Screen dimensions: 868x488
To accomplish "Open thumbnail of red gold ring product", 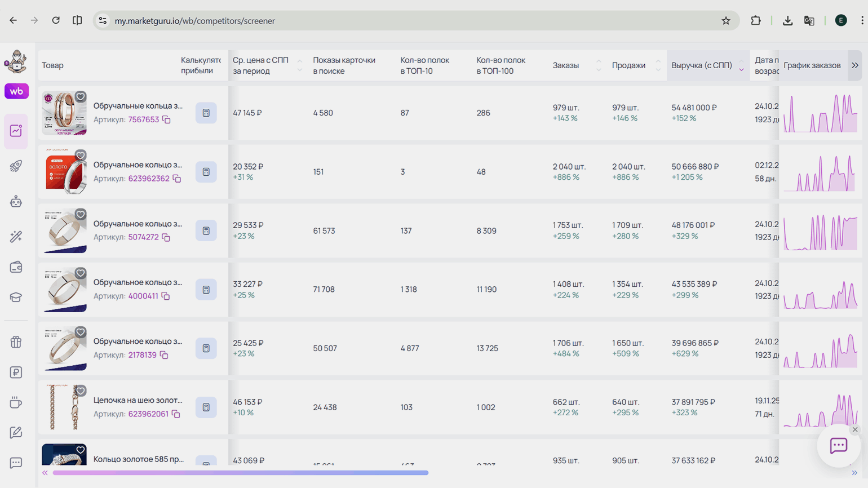I will (64, 172).
